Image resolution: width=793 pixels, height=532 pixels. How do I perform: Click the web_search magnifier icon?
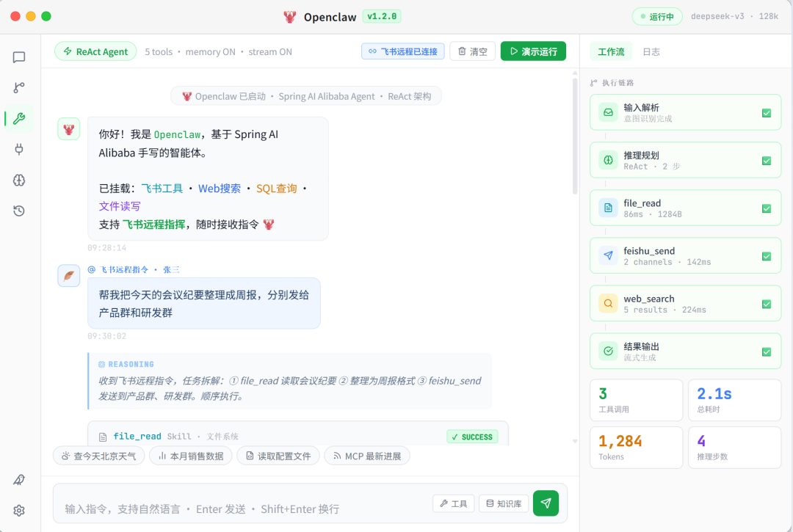[x=608, y=304]
